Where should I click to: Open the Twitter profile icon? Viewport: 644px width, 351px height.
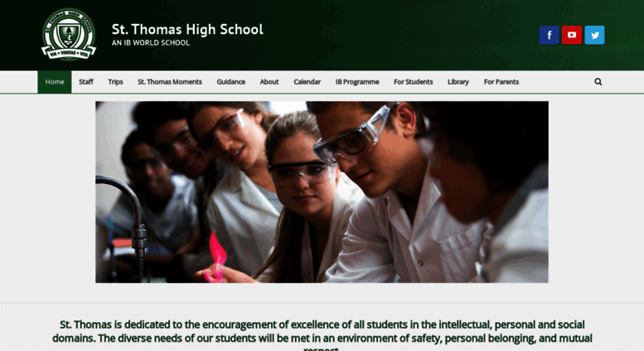[595, 35]
